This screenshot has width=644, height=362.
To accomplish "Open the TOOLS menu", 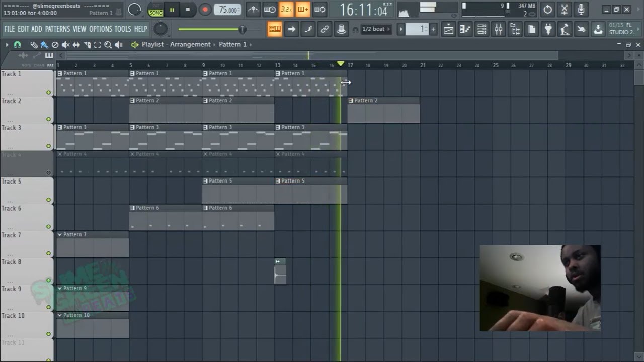I will 123,29.
